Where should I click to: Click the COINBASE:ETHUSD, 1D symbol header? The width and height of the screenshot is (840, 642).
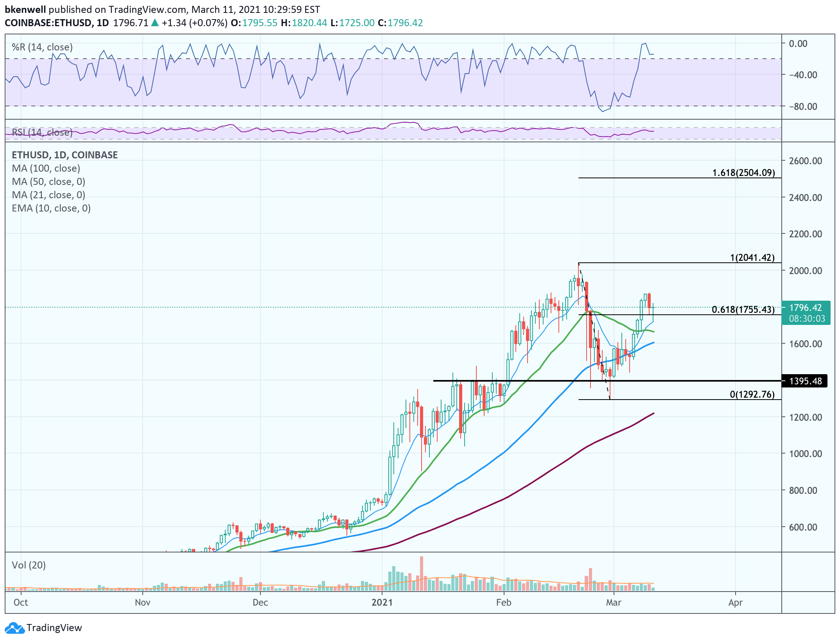tap(57, 23)
